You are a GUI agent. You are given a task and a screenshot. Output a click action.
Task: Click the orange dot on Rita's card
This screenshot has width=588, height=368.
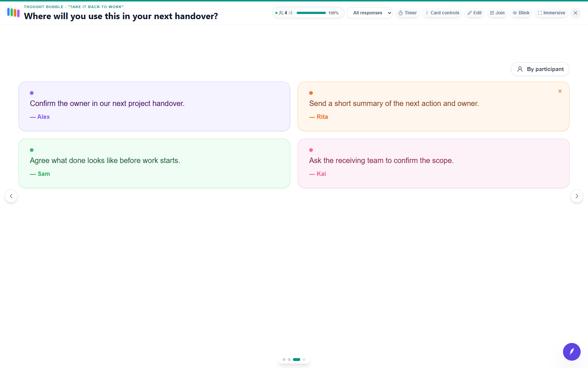[x=311, y=93]
